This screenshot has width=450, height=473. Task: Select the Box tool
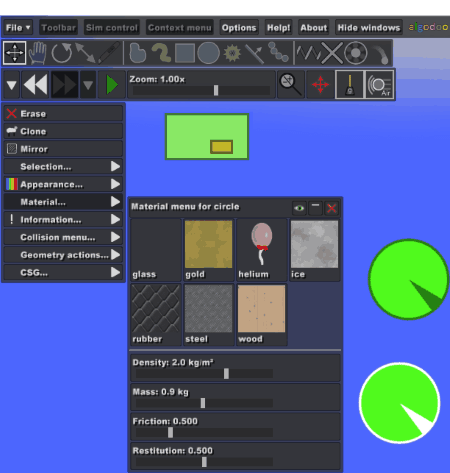click(185, 53)
